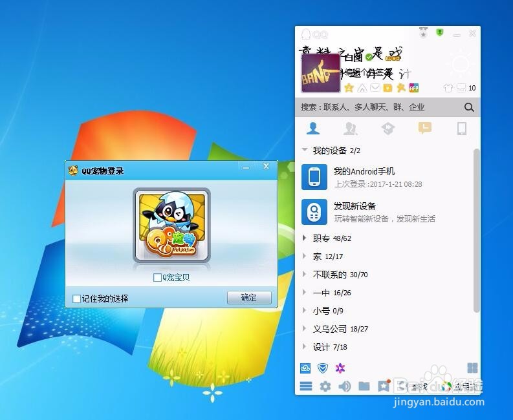Switch to the recent conversations tab
Image resolution: width=513 pixels, height=420 pixels.
424,128
